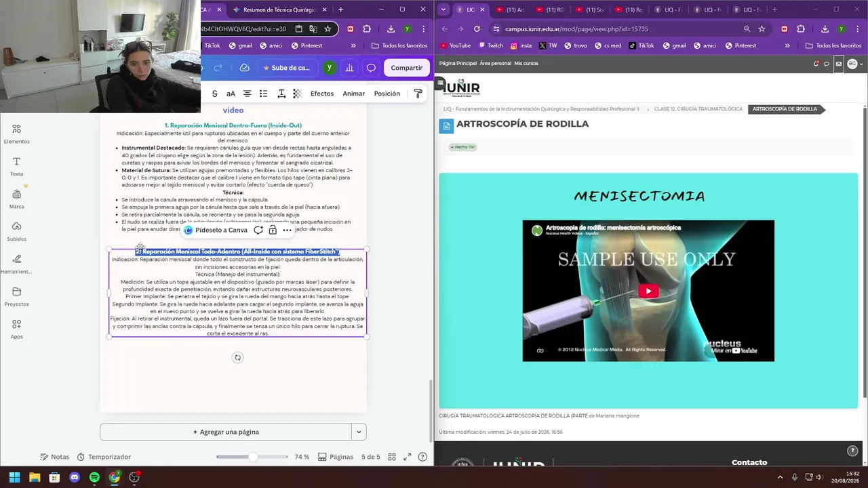
Task: Open Canva help question mark icon
Action: [x=423, y=457]
